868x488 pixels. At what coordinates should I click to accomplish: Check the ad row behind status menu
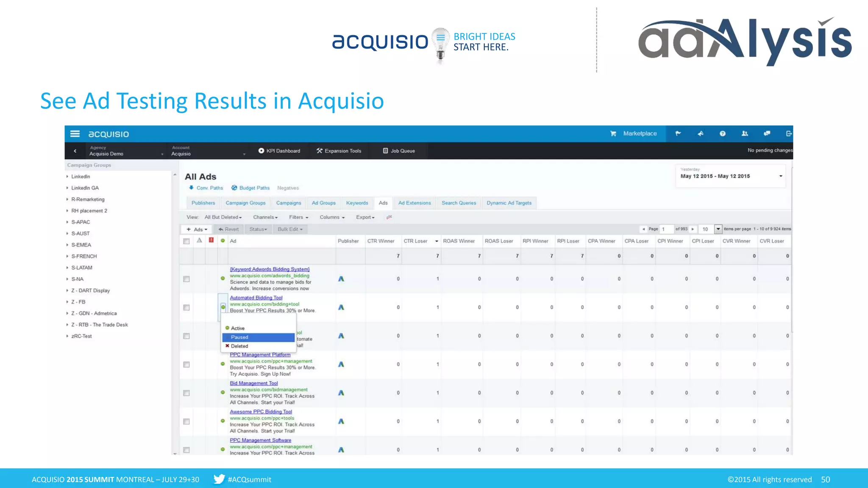click(186, 336)
